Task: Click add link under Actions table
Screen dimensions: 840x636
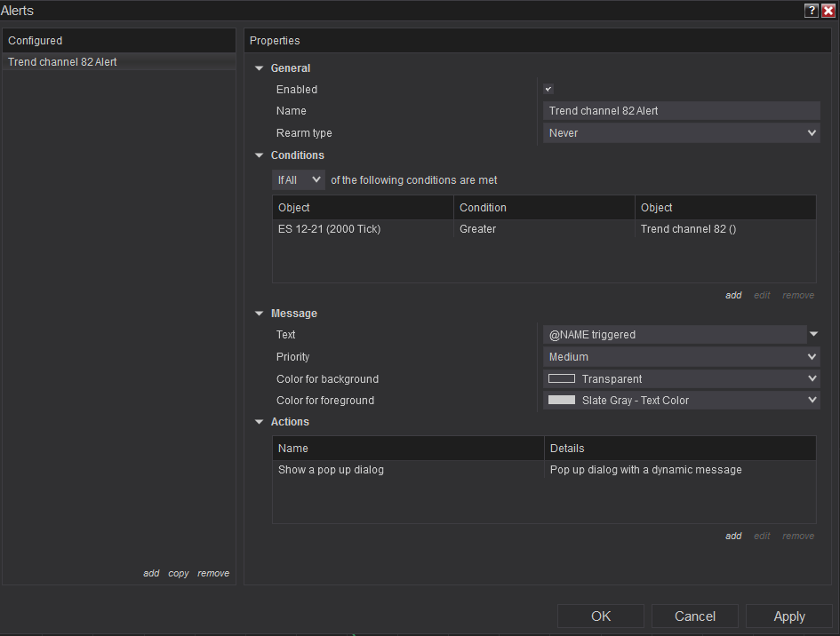Action: 733,537
